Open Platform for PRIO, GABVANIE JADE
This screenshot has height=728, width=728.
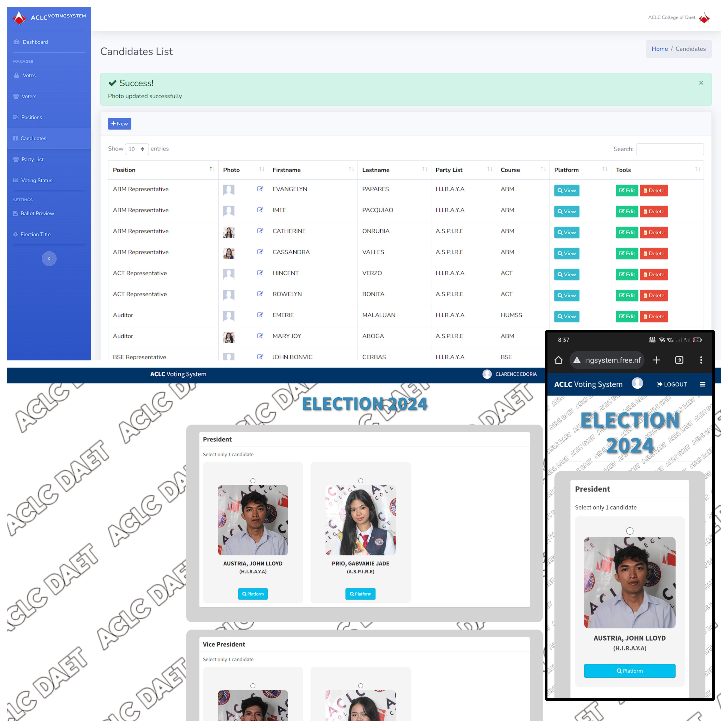click(x=360, y=594)
